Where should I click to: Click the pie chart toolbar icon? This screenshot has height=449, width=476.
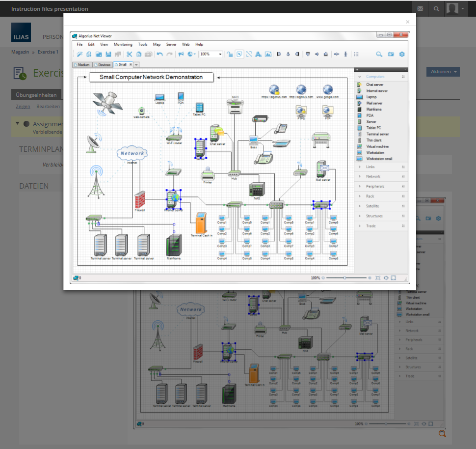click(191, 54)
